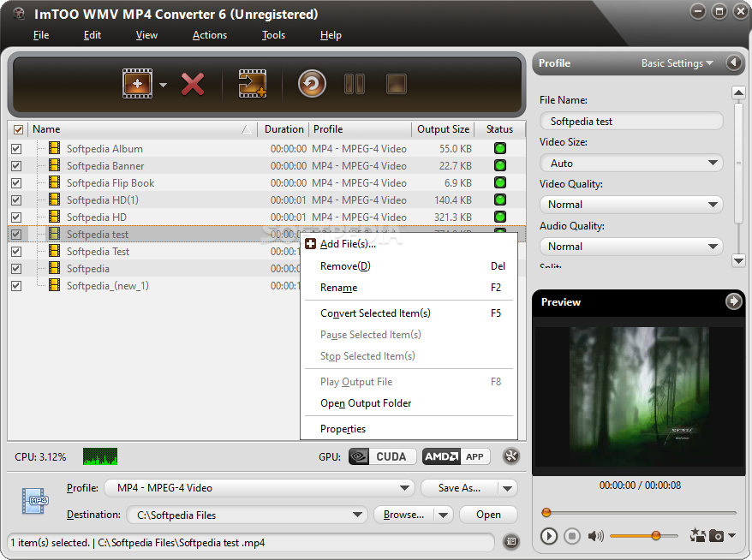Take a snapshot with the camera icon
This screenshot has height=560, width=752.
[x=717, y=535]
